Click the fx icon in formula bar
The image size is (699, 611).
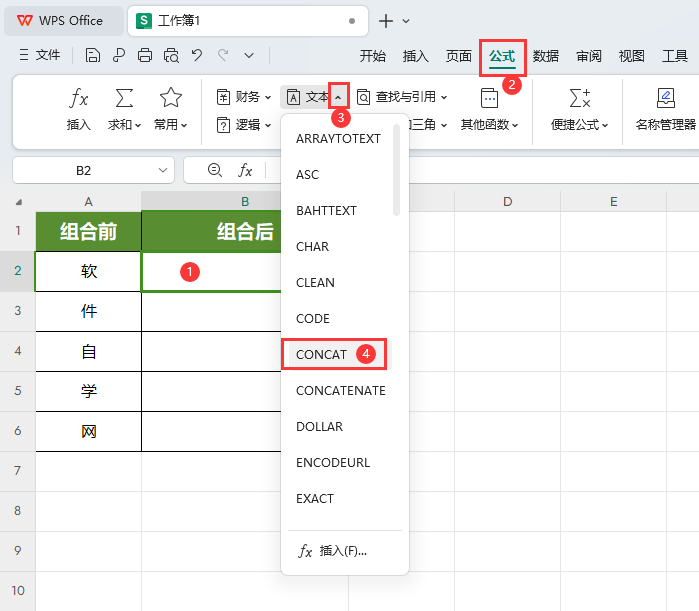click(245, 170)
